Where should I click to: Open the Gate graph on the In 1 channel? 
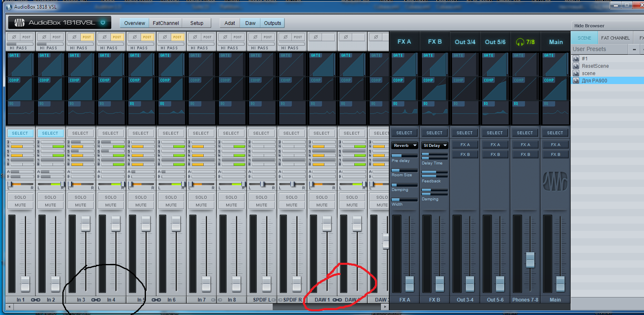[21, 64]
